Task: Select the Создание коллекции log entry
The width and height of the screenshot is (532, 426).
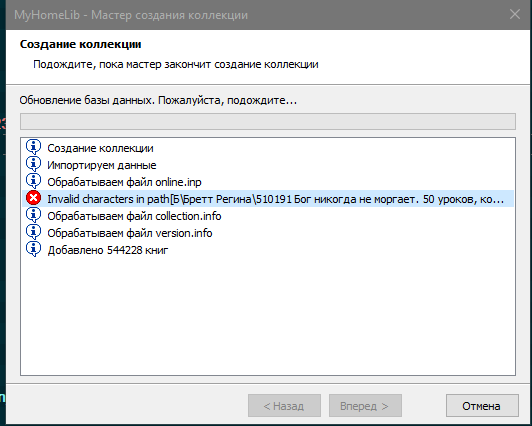Action: click(100, 148)
